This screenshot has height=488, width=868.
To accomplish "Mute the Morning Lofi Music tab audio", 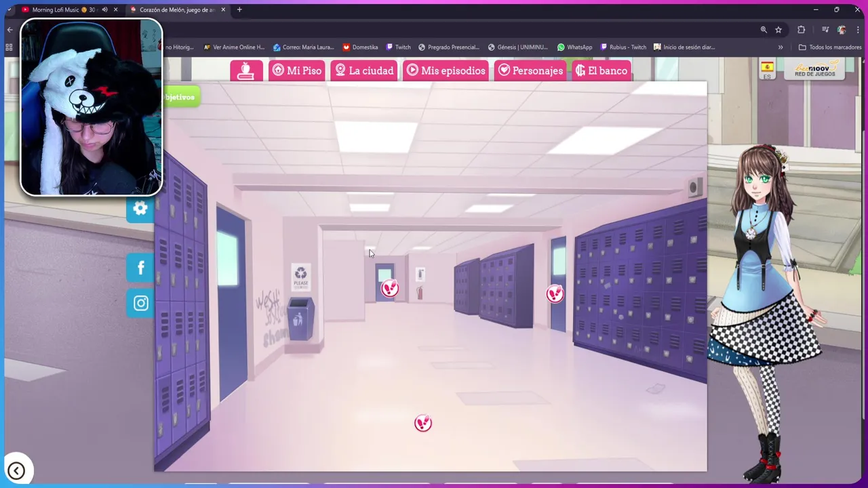I will click(x=104, y=9).
